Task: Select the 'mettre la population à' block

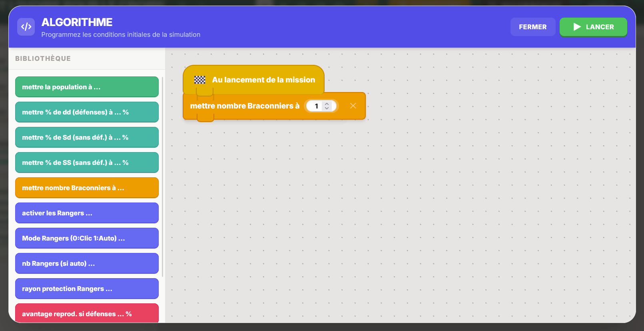Action: click(x=87, y=87)
